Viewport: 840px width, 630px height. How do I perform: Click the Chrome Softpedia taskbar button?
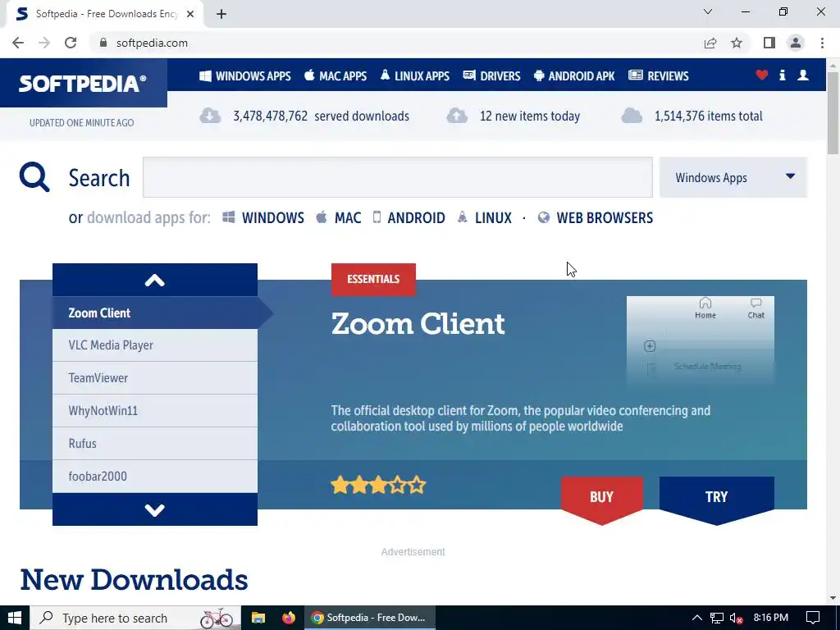click(x=370, y=618)
